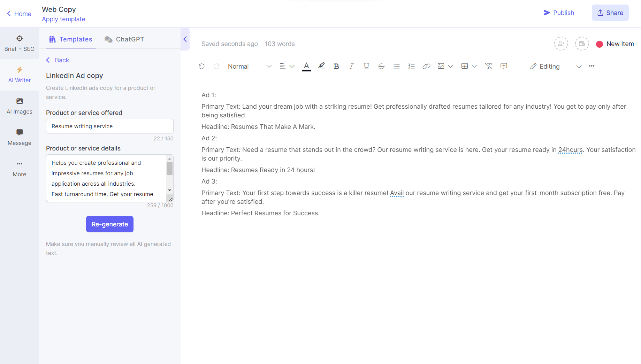Screen dimensions: 641x364
Task: Apply strikethrough to text
Action: (x=381, y=66)
